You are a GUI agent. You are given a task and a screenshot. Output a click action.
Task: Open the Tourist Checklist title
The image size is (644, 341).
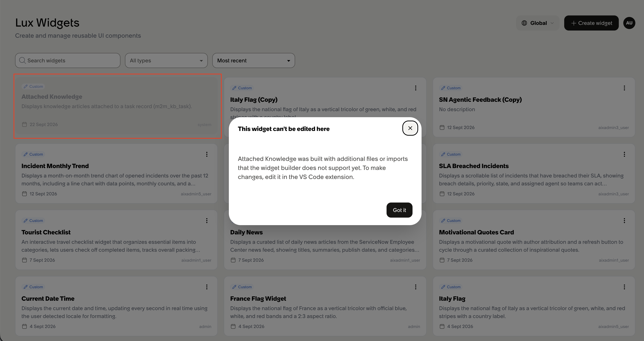(x=46, y=232)
